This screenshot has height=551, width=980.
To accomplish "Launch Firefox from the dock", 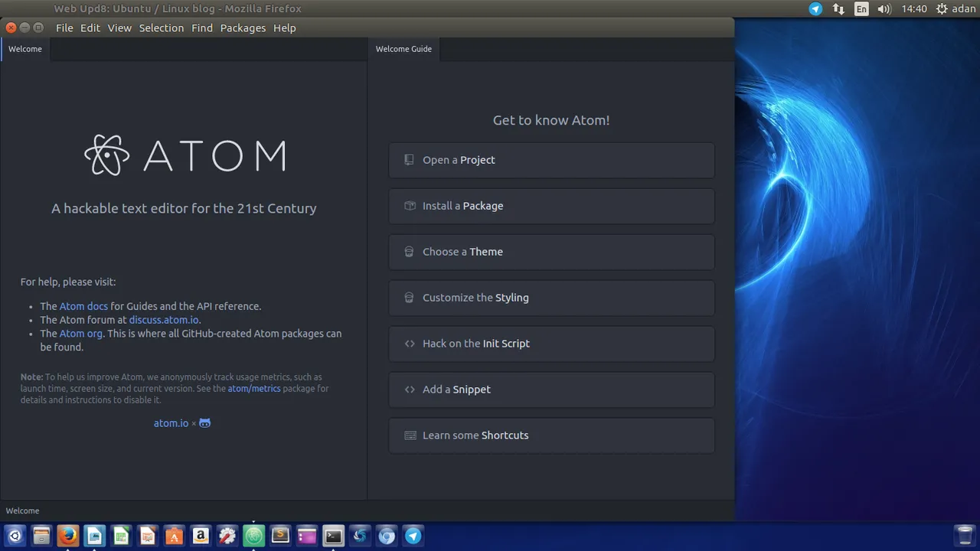I will (67, 536).
